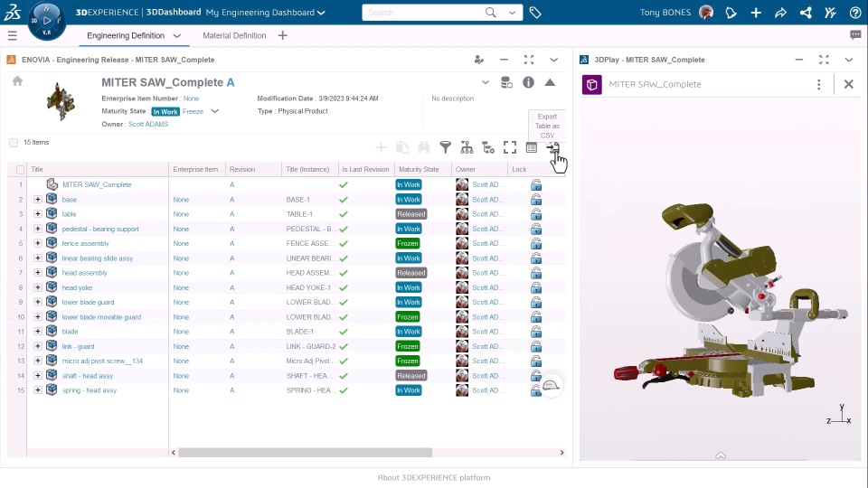Click the BLADE-1 instance cell
This screenshot has width=868, height=488.
click(x=299, y=332)
